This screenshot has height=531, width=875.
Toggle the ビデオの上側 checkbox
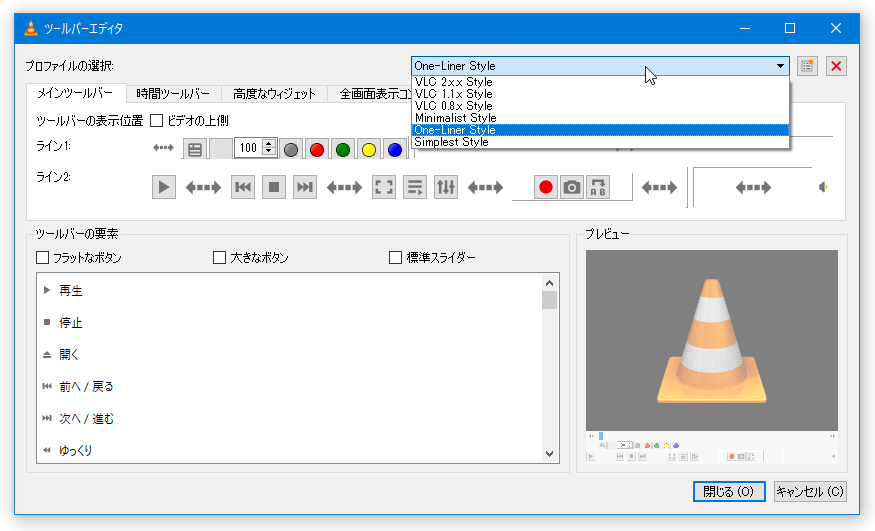tap(157, 120)
